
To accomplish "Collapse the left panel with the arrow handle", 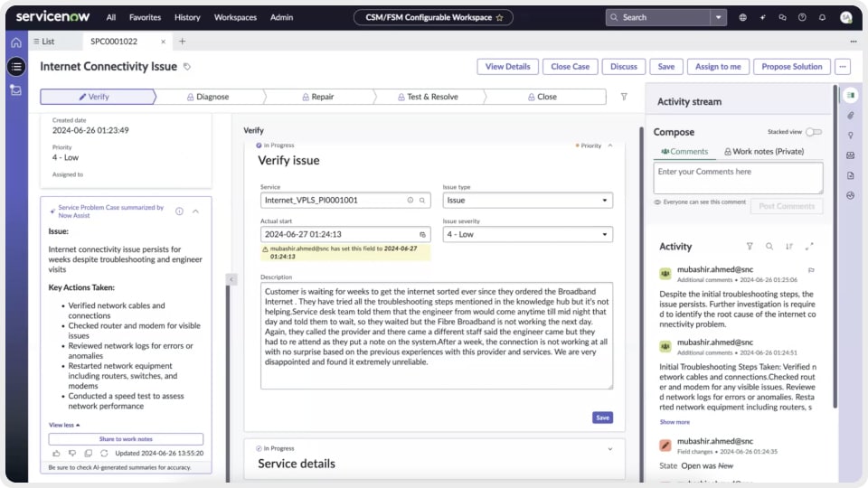I will pos(231,279).
